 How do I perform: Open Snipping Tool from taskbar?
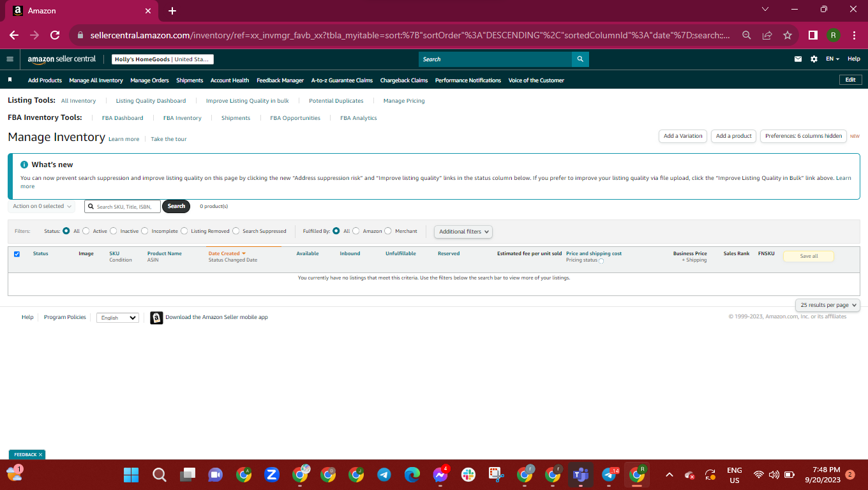[x=497, y=475]
